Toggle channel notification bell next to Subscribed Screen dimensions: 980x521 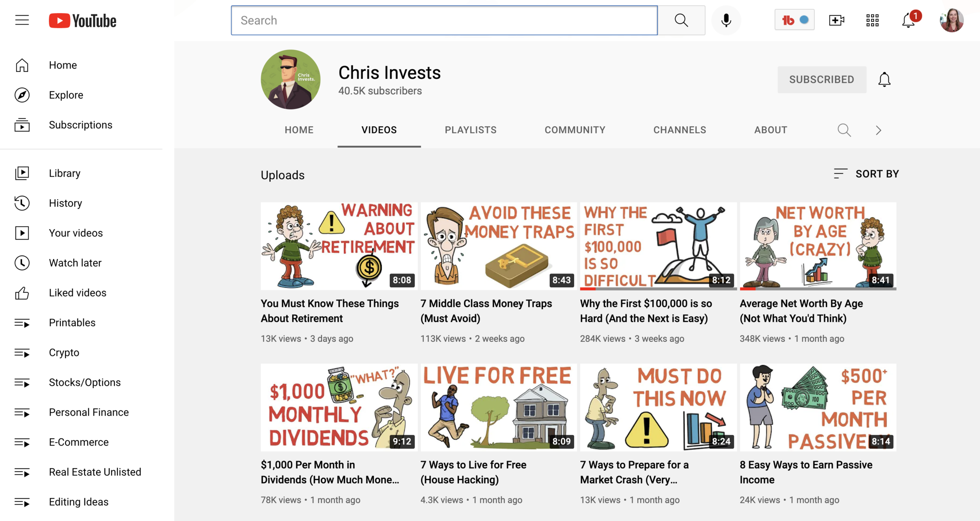tap(884, 80)
